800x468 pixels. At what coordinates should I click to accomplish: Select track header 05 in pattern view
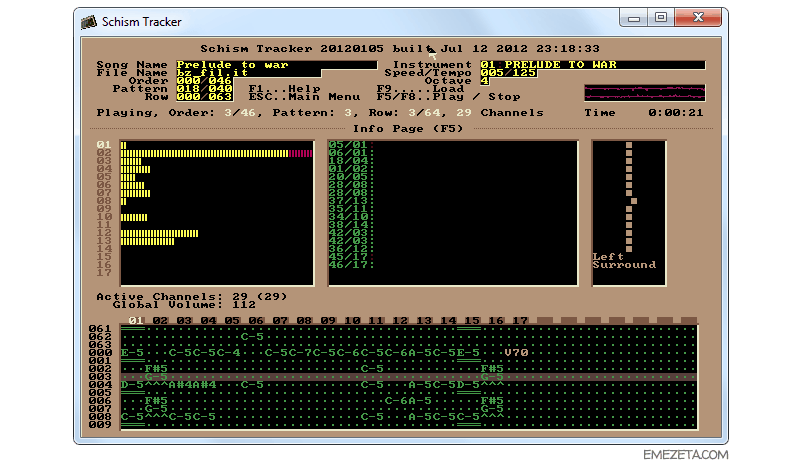[232, 321]
